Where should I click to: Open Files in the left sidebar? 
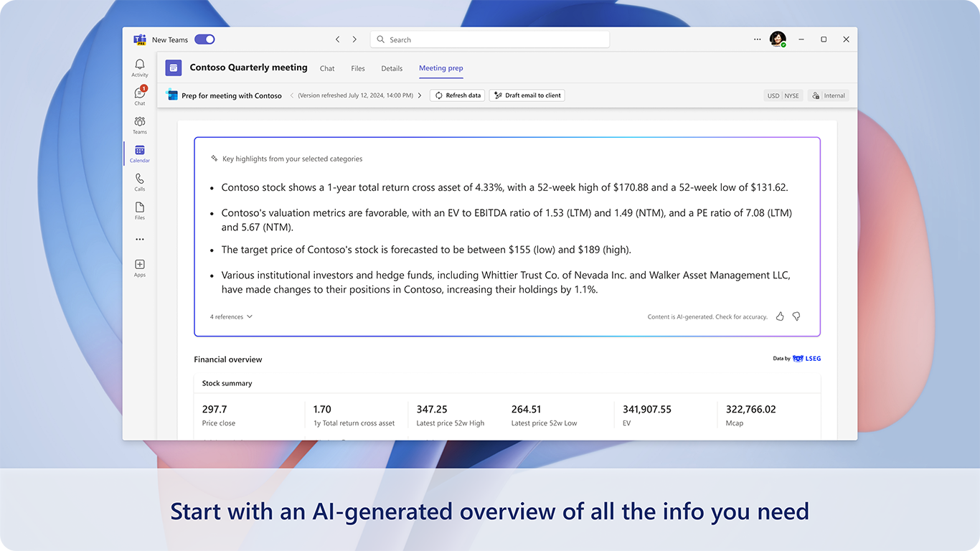(140, 211)
